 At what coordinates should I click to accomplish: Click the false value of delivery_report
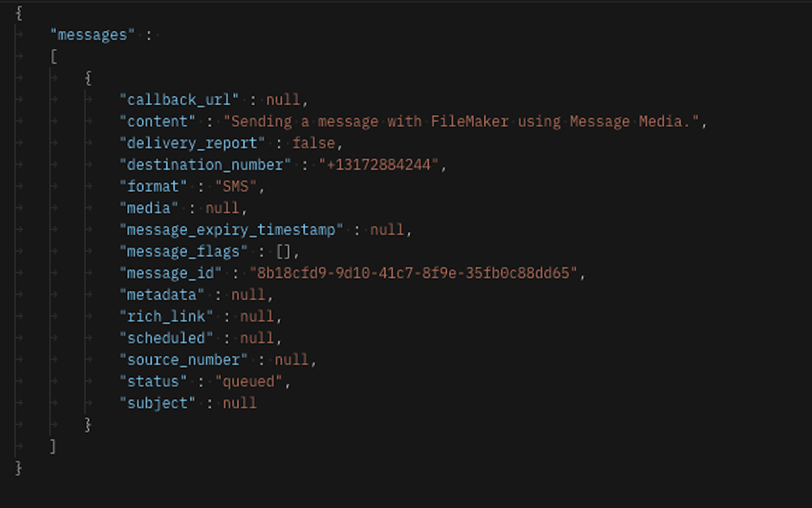[x=314, y=143]
